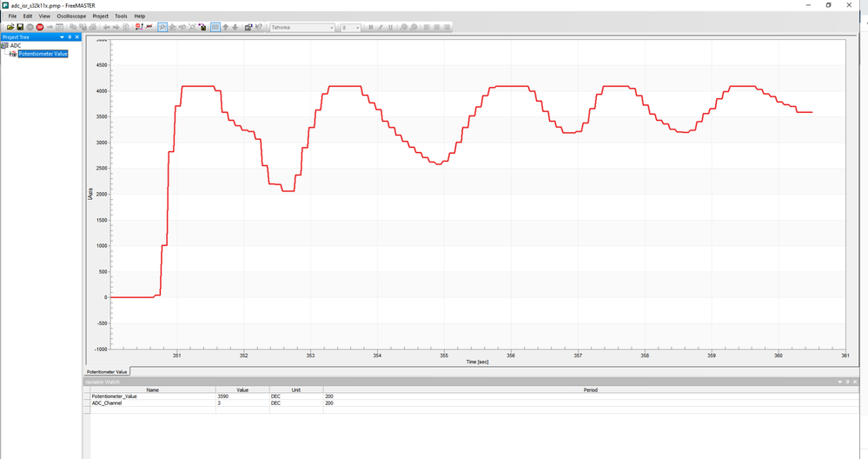Click the adc_isr_s32k11x.pmp - FreeMASTER window title
Screen dimensions: 868x459
click(x=53, y=5)
